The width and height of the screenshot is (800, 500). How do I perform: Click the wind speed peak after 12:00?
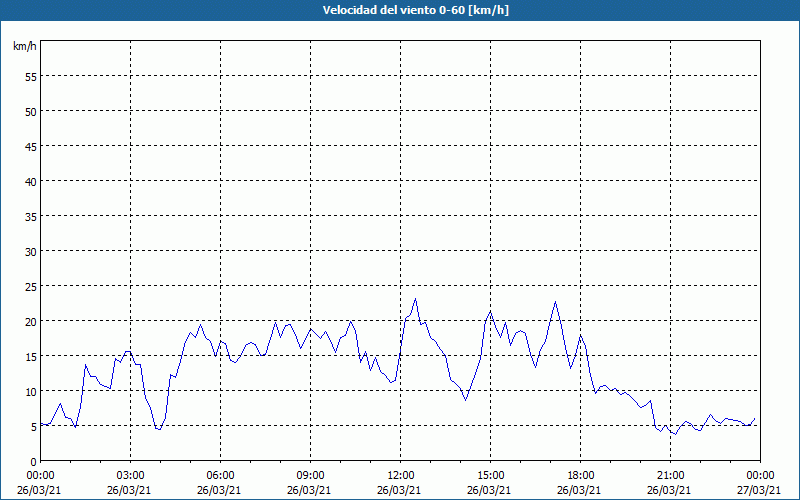point(415,299)
